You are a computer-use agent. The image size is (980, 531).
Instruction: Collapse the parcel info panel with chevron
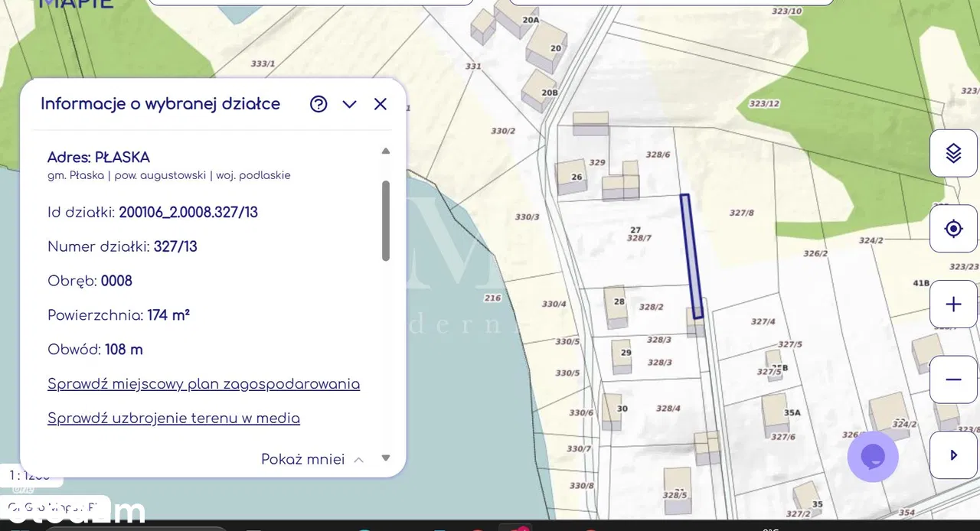pyautogui.click(x=349, y=104)
